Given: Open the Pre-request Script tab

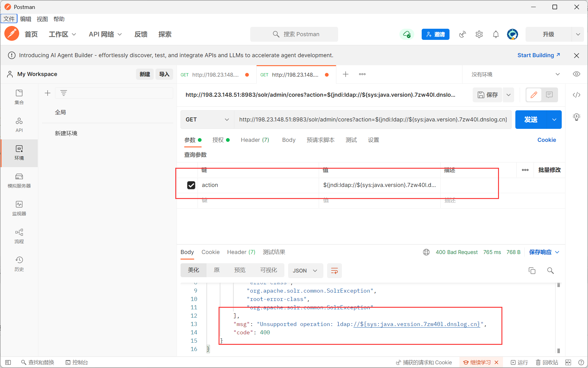Looking at the screenshot, I should pyautogui.click(x=321, y=140).
